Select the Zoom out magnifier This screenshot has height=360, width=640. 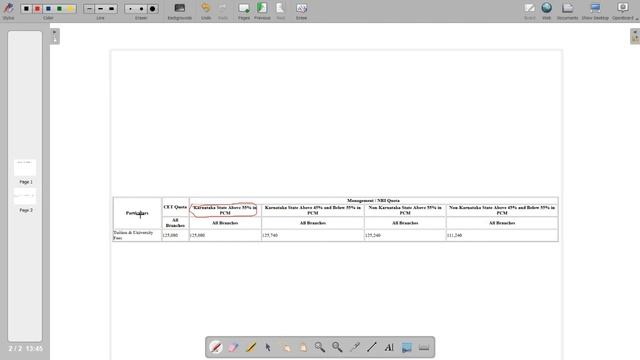337,347
